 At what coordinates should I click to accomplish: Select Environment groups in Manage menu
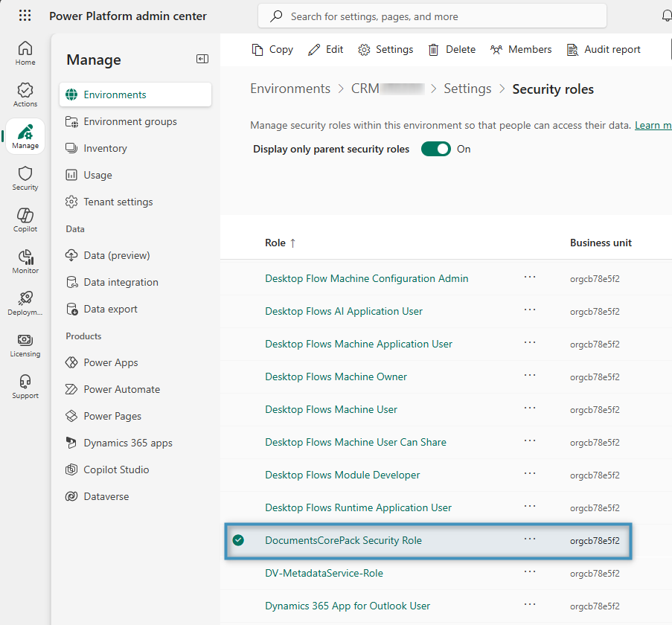[x=130, y=121]
